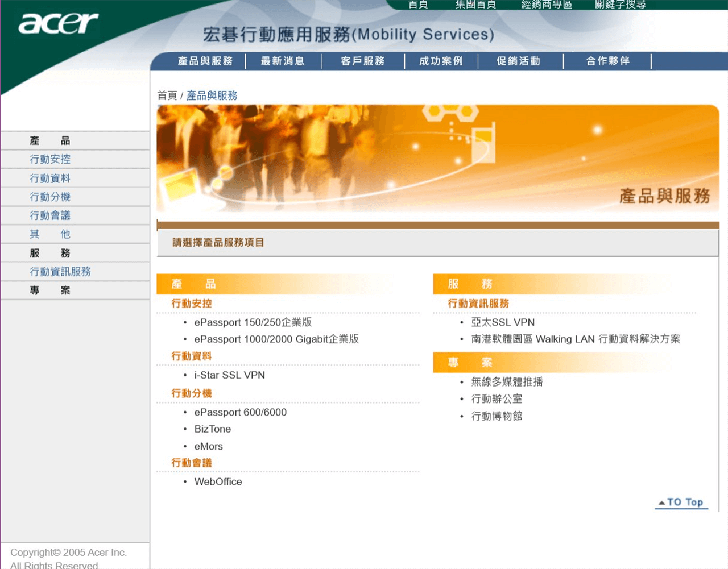
Task: Click the orange 專案 section header
Action: pos(565,363)
